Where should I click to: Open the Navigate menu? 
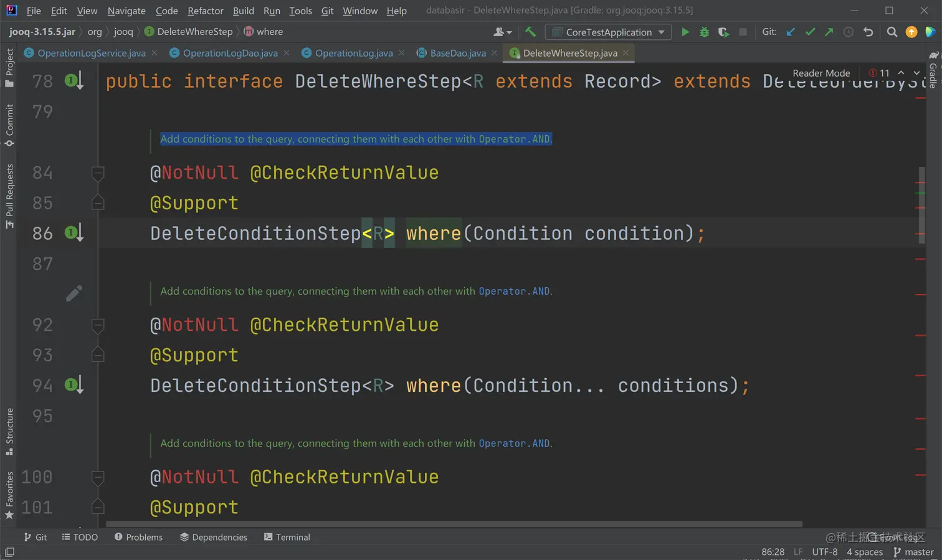point(126,11)
